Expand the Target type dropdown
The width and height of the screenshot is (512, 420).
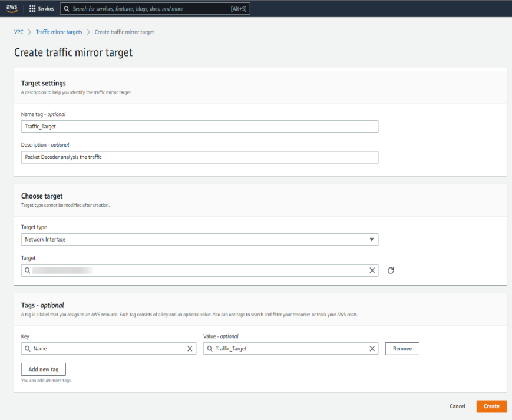tap(200, 240)
